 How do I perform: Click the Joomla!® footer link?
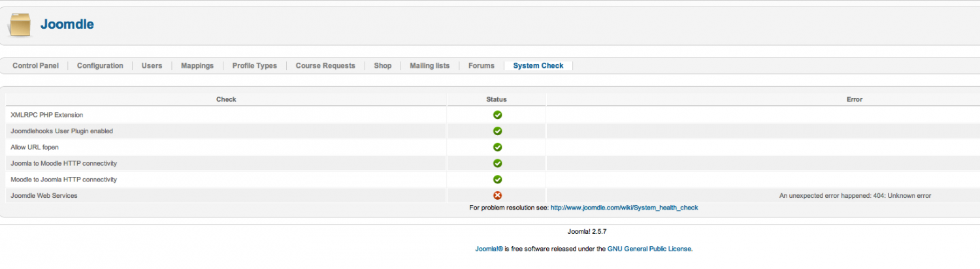(x=489, y=249)
